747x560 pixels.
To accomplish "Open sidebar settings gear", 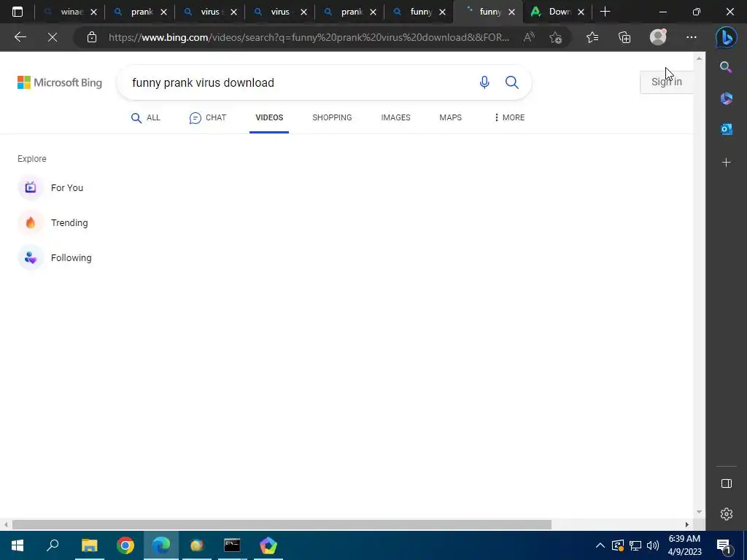I will [x=726, y=514].
